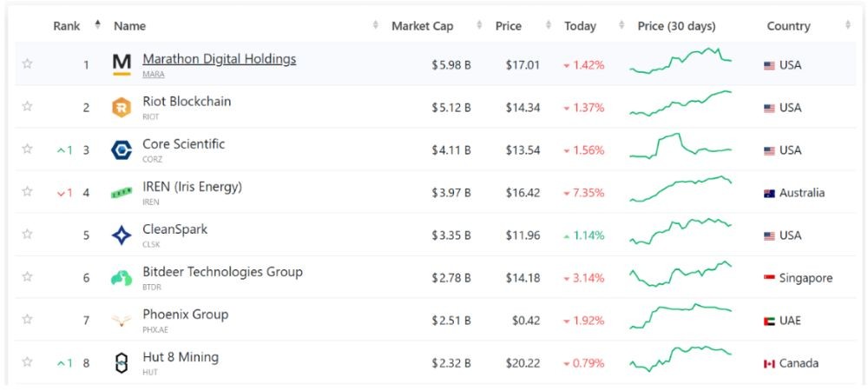Sort table by Market Cap column
Screen dimensions: 868x391
click(x=422, y=26)
